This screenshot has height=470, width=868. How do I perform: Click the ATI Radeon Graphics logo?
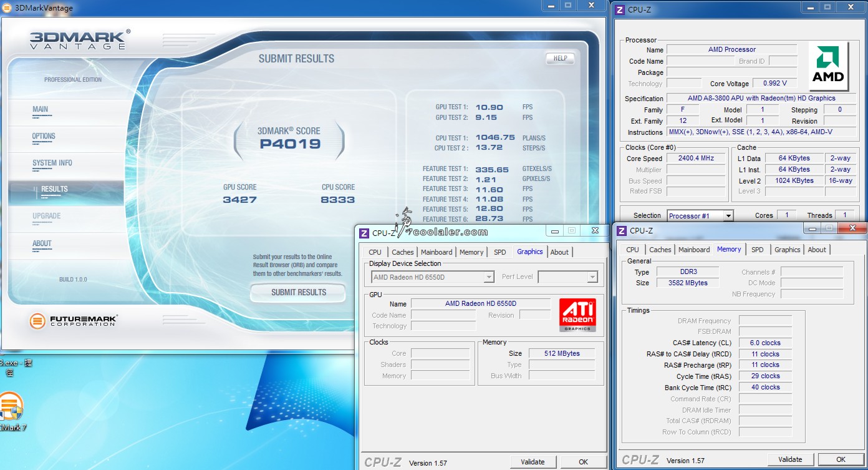(x=577, y=315)
